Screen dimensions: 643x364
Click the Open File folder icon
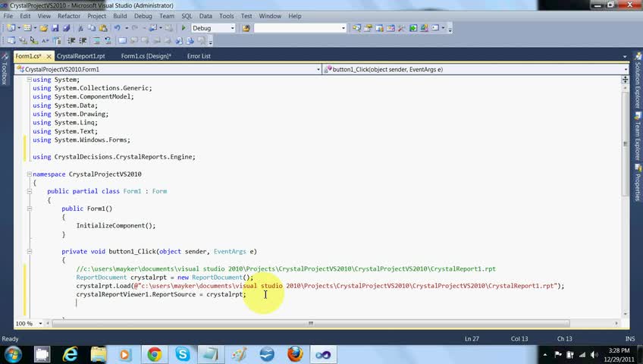43,28
